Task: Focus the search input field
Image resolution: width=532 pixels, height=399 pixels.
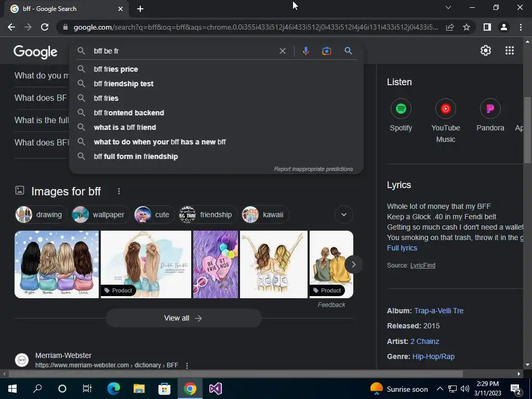Action: (x=183, y=51)
